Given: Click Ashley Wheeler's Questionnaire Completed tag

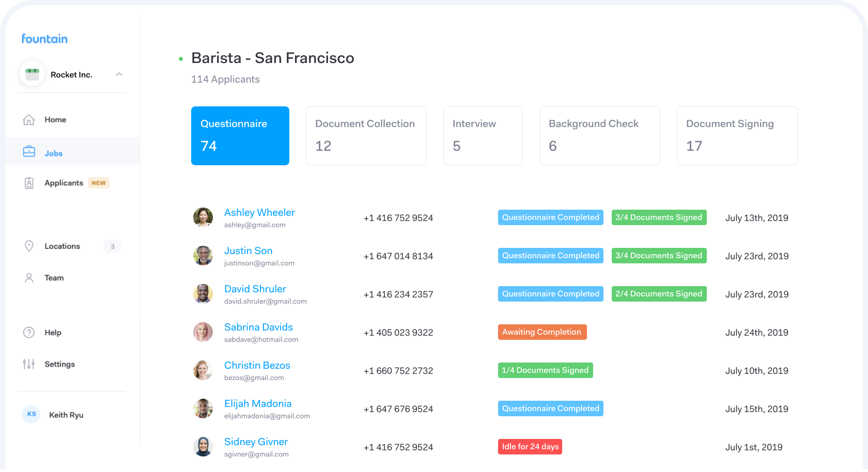Looking at the screenshot, I should tap(551, 217).
